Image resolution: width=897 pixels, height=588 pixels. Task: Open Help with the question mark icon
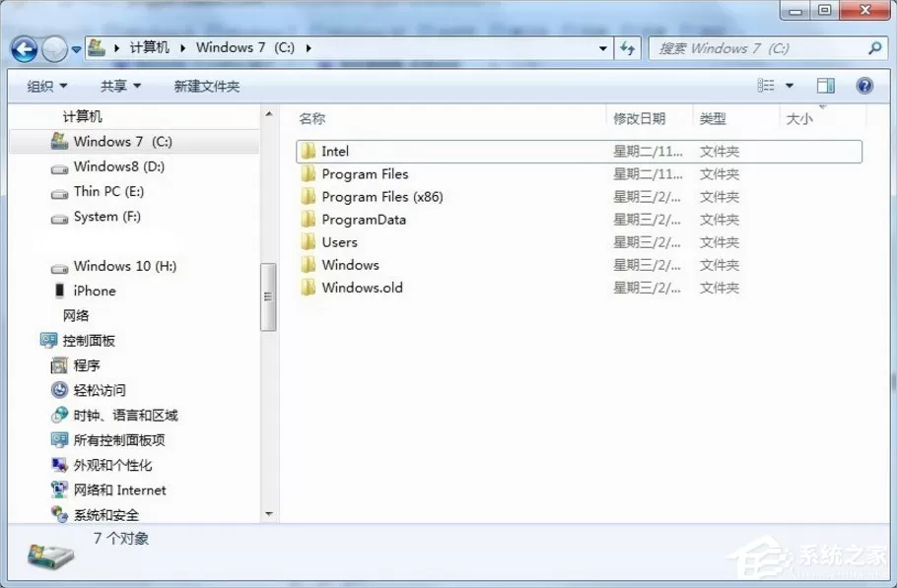[864, 86]
